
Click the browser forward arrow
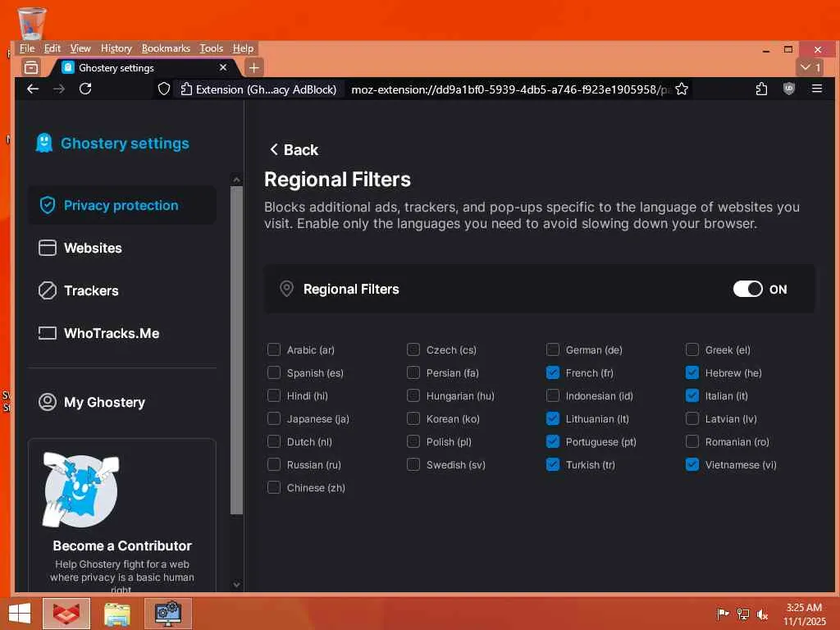tap(59, 89)
